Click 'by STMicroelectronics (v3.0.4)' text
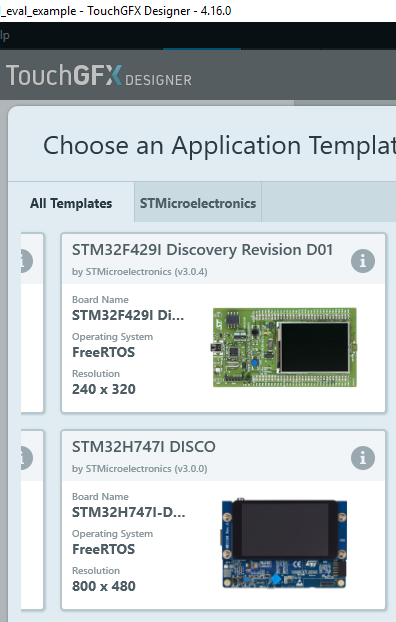The width and height of the screenshot is (396, 622). (140, 272)
